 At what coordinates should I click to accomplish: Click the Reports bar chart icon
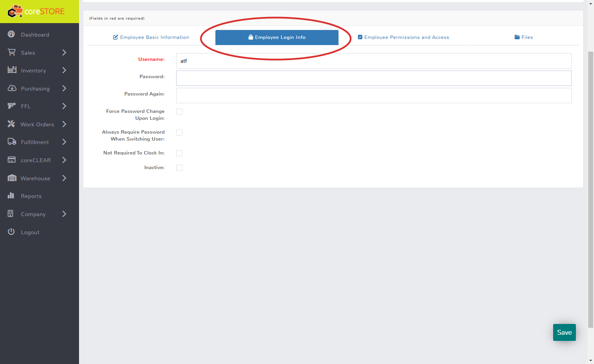pyautogui.click(x=11, y=196)
